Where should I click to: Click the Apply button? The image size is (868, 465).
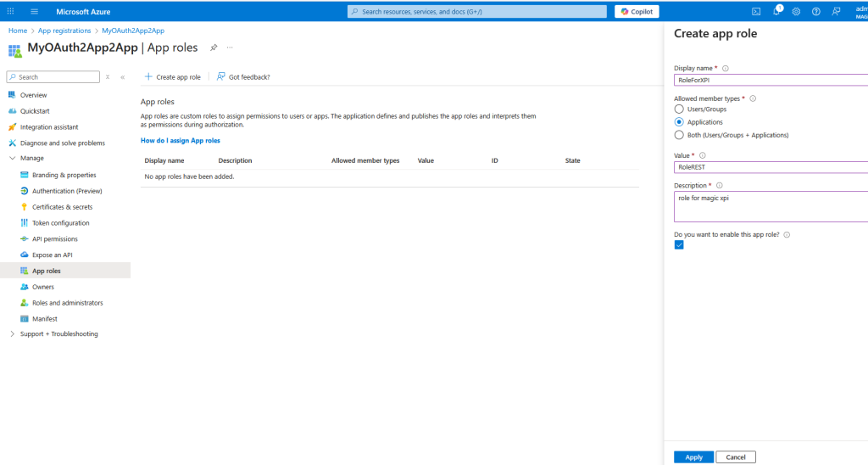pos(693,457)
